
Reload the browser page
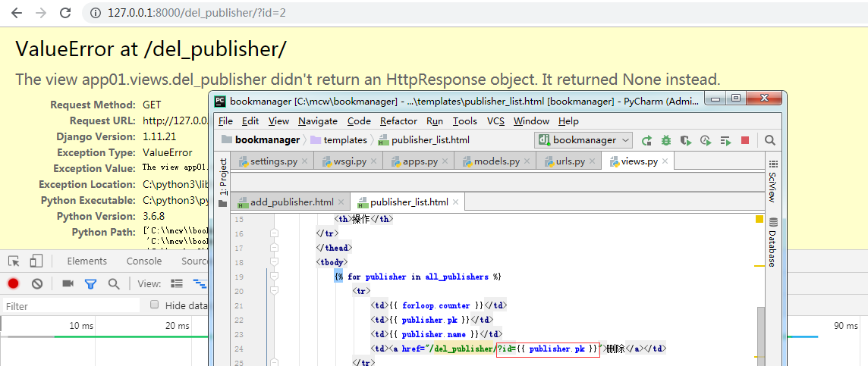click(65, 12)
